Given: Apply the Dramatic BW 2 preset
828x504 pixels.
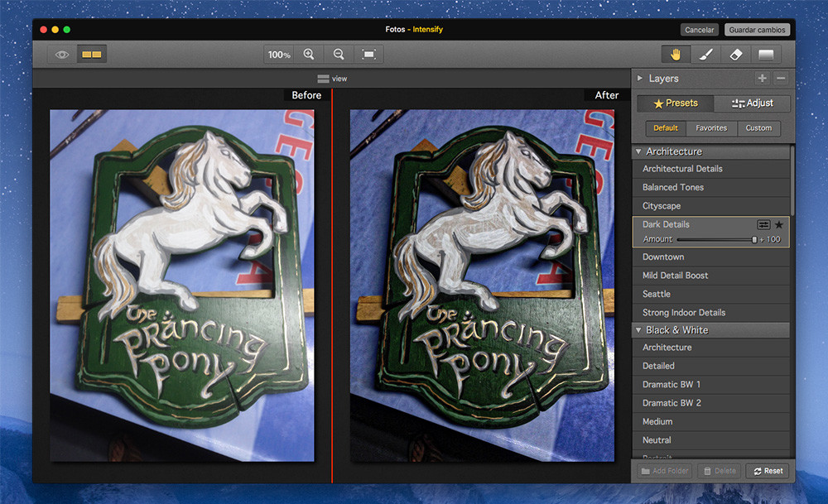Looking at the screenshot, I should point(710,403).
